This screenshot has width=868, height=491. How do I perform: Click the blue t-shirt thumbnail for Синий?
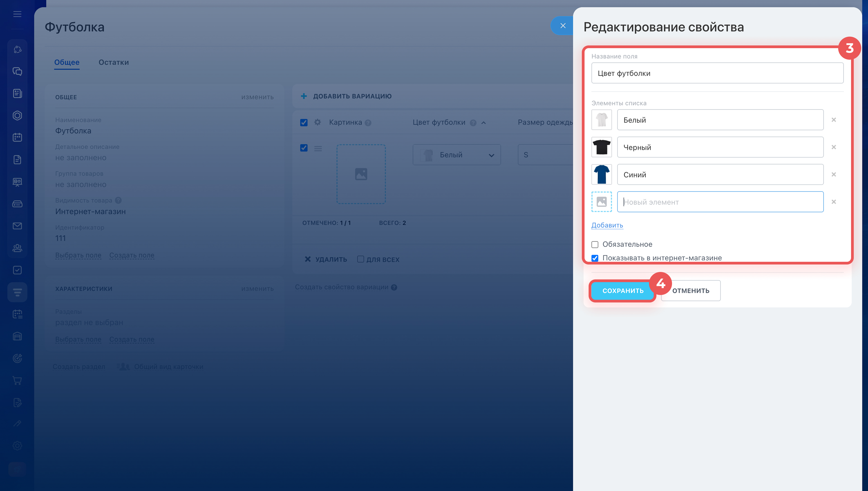click(x=601, y=174)
